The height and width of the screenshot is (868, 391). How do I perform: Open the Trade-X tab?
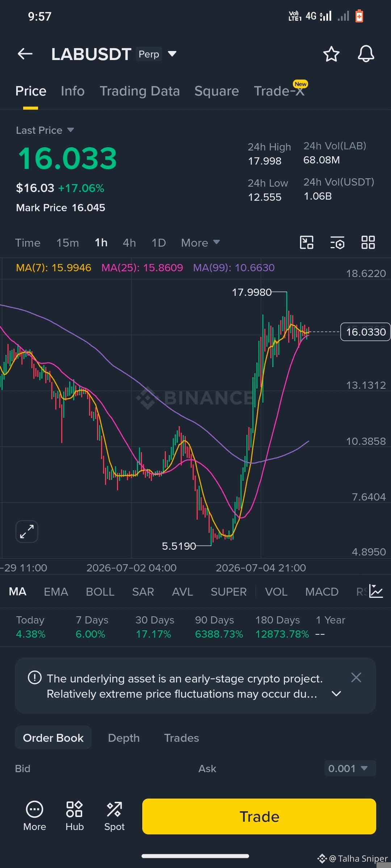pyautogui.click(x=279, y=91)
